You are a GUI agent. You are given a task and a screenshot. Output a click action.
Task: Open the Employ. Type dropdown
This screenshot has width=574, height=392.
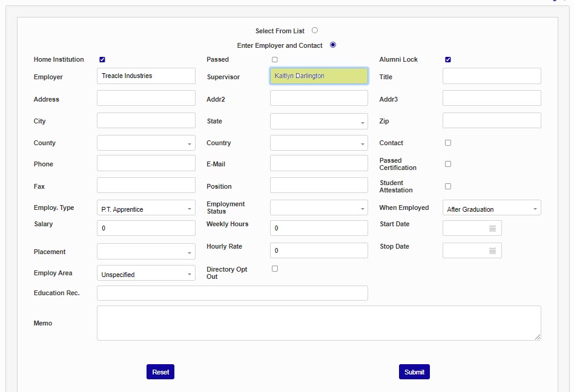click(146, 209)
